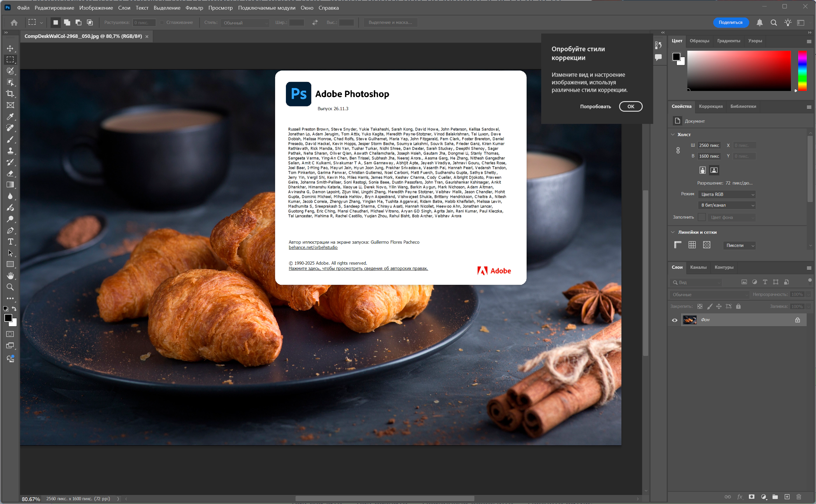
Task: Open the behance.net/orbehstudio link
Action: click(x=313, y=247)
